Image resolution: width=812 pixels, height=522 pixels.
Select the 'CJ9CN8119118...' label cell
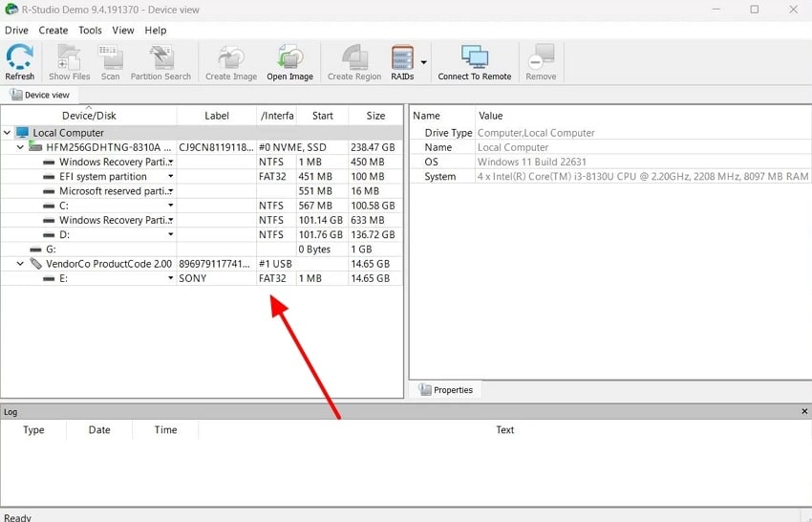pos(217,147)
